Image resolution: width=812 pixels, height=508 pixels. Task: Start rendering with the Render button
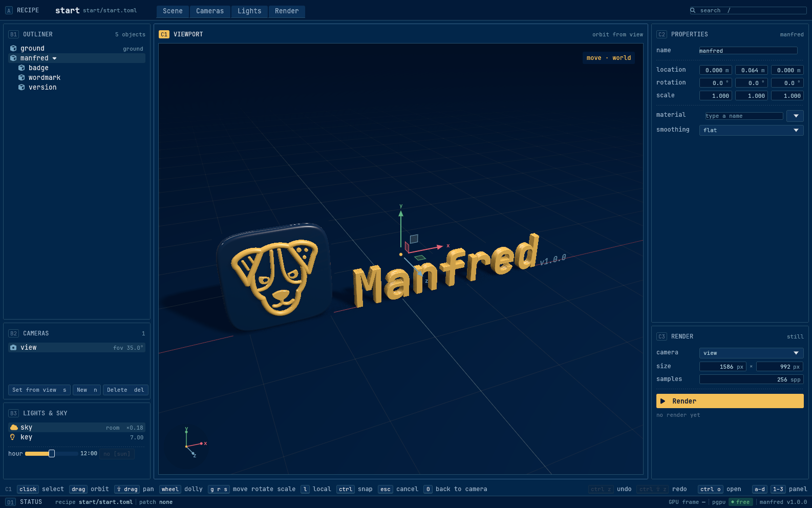pyautogui.click(x=730, y=401)
